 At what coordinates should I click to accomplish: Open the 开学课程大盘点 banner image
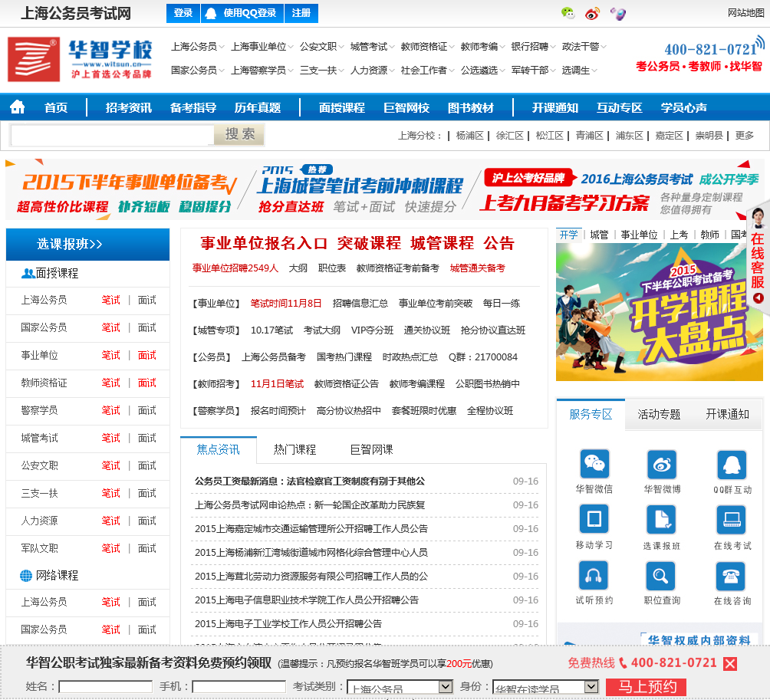click(x=659, y=312)
